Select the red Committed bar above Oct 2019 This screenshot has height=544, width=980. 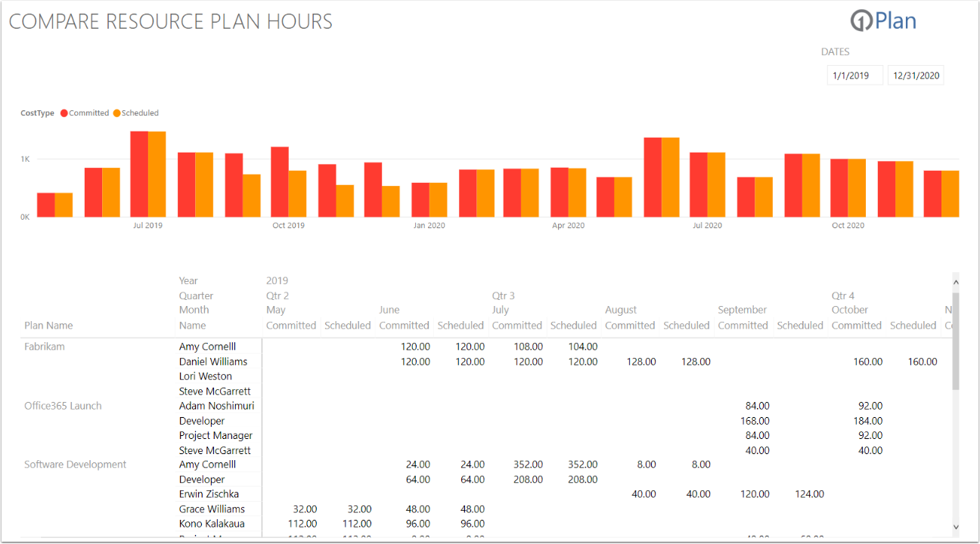[280, 182]
